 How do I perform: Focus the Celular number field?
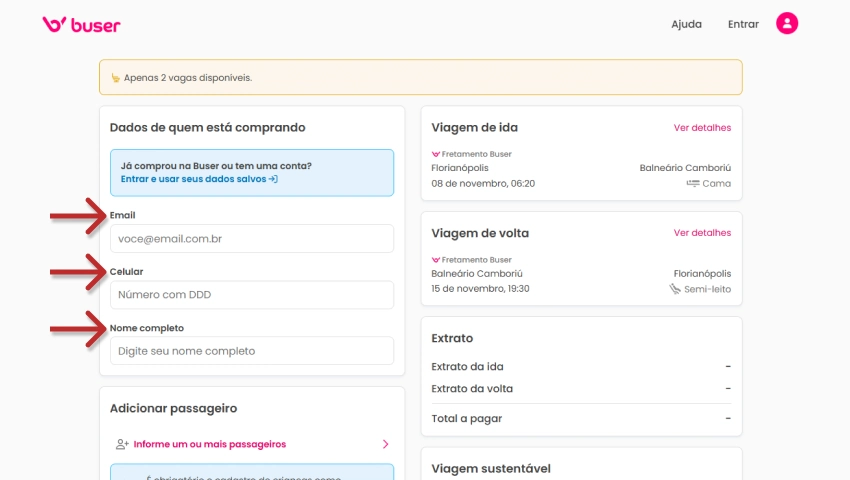[252, 295]
